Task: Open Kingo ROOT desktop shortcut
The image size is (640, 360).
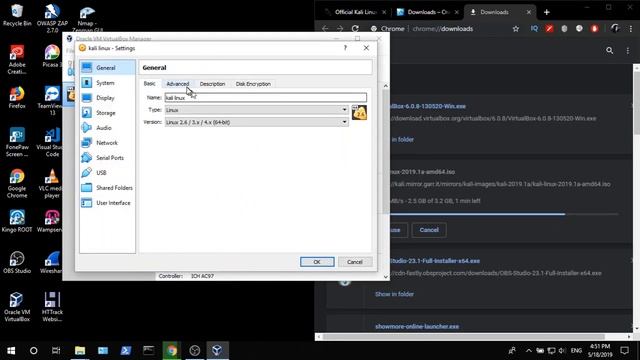Action: (17, 221)
